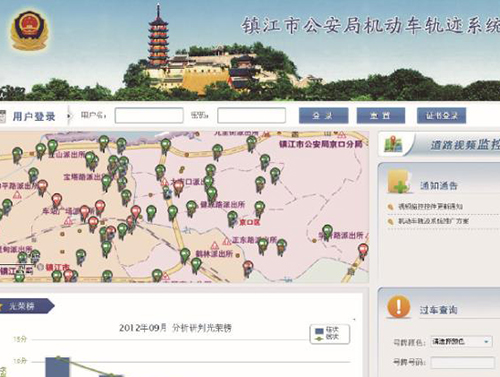Click bullet icon beside 机动车轨迹系统推广方案
This screenshot has width=500, height=377.
(390, 221)
